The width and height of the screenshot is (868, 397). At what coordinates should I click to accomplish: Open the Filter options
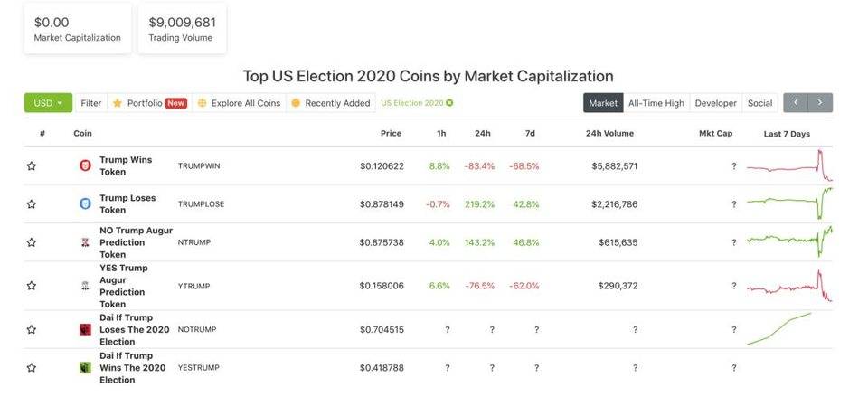tap(90, 103)
